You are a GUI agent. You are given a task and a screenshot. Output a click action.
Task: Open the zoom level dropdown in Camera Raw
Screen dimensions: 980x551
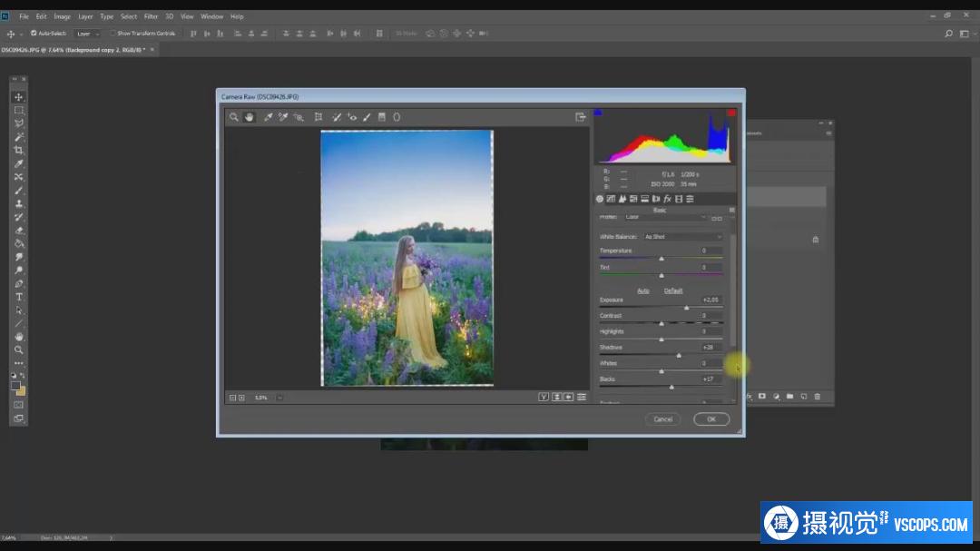[x=279, y=398]
